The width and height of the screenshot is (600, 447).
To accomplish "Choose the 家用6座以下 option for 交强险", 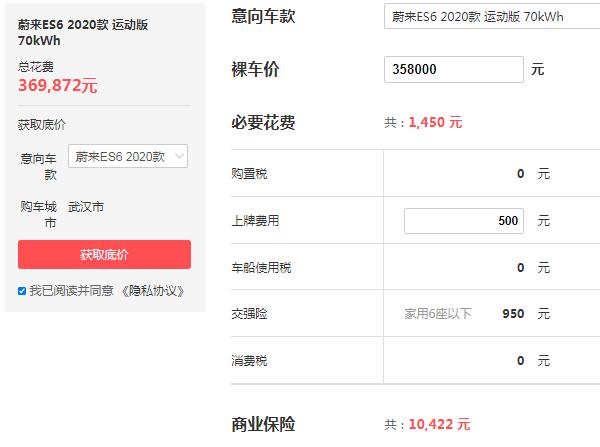I will (436, 313).
